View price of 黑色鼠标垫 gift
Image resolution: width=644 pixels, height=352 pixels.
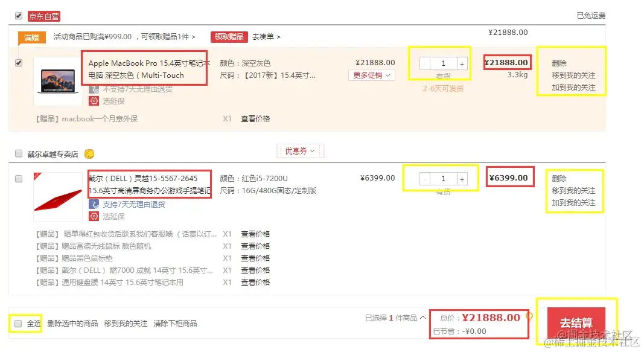point(255,258)
